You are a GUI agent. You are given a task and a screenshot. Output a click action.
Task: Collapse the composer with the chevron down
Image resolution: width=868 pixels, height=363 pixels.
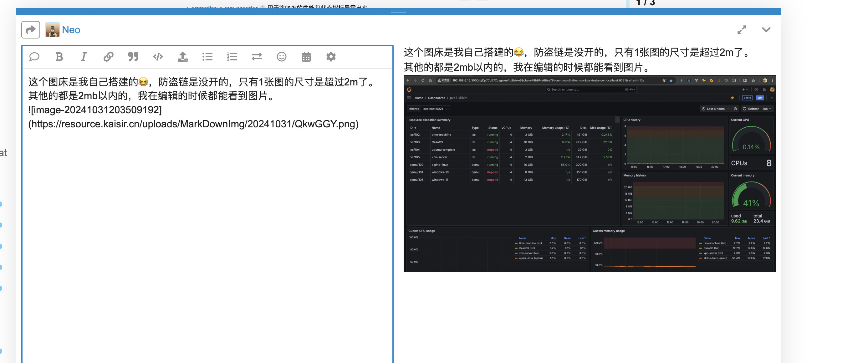[x=766, y=30]
